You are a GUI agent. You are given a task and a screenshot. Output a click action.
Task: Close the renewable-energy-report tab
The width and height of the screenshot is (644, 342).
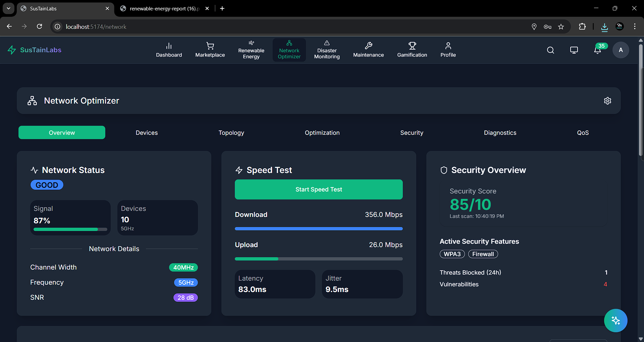click(x=207, y=8)
